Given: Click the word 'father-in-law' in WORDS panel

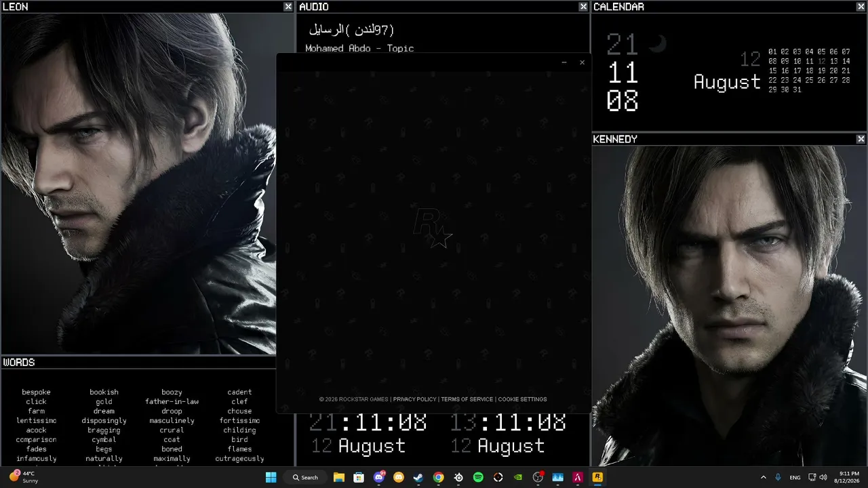Looking at the screenshot, I should point(172,402).
